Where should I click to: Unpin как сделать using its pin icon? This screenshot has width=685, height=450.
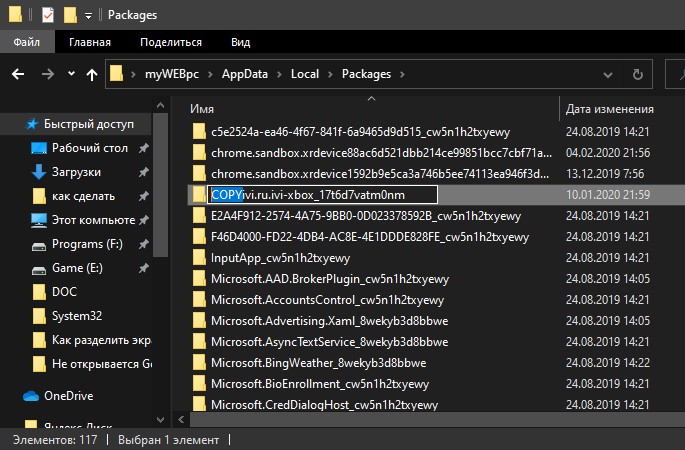point(144,196)
